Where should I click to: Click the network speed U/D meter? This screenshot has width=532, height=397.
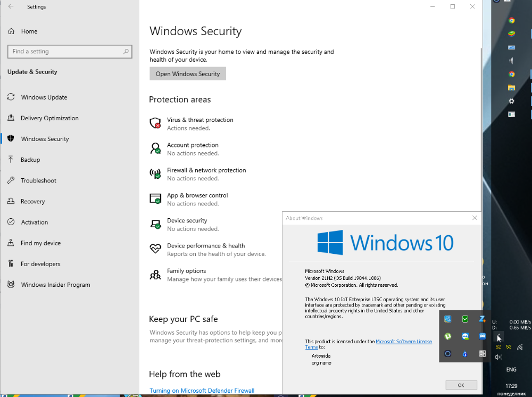pyautogui.click(x=511, y=325)
